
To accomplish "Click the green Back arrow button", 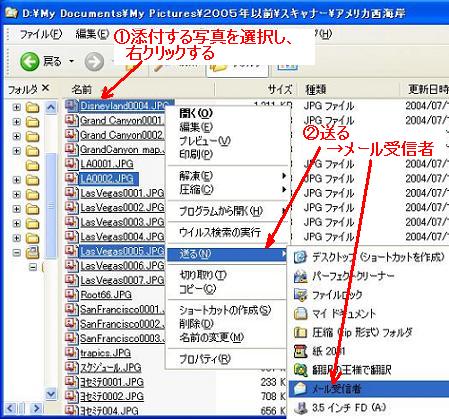I will point(30,61).
